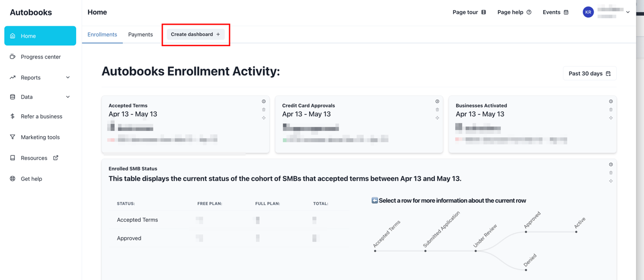
Task: Click the move icon on Credit Card Approvals card
Action: [437, 118]
